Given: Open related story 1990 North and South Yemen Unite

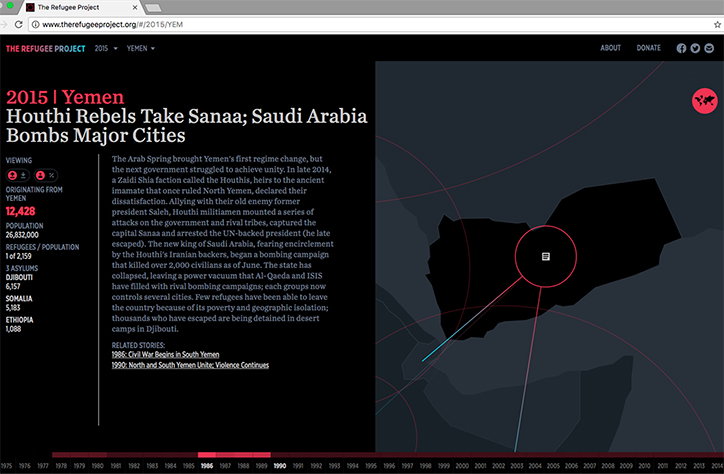Looking at the screenshot, I should point(190,365).
